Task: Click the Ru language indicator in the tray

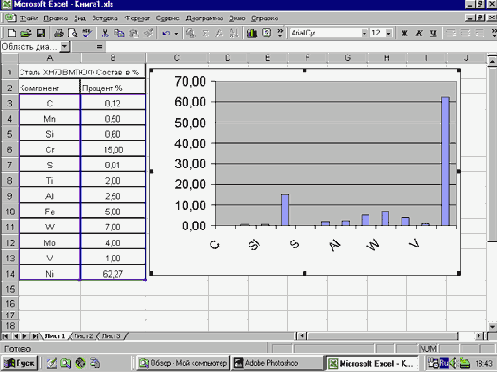Action: coord(444,363)
